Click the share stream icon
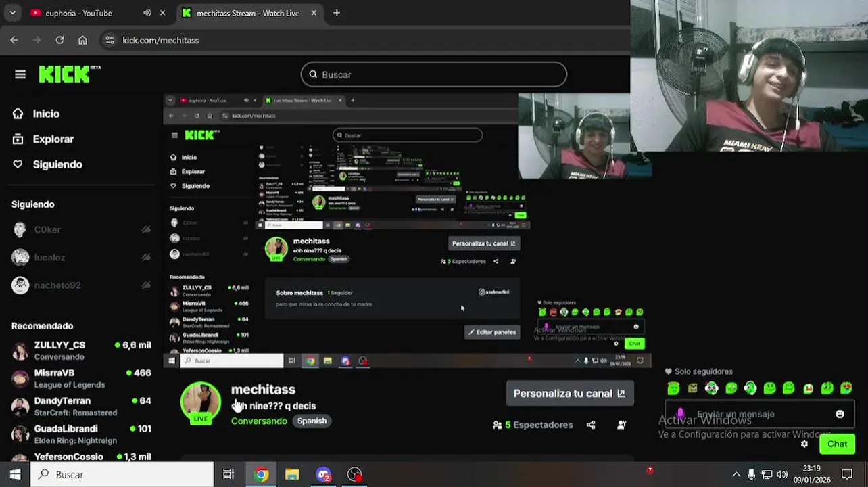The height and width of the screenshot is (487, 868). [x=591, y=425]
